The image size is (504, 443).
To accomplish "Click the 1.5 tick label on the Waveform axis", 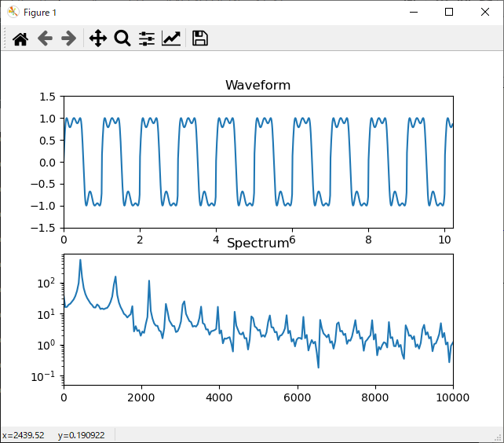I will click(47, 97).
